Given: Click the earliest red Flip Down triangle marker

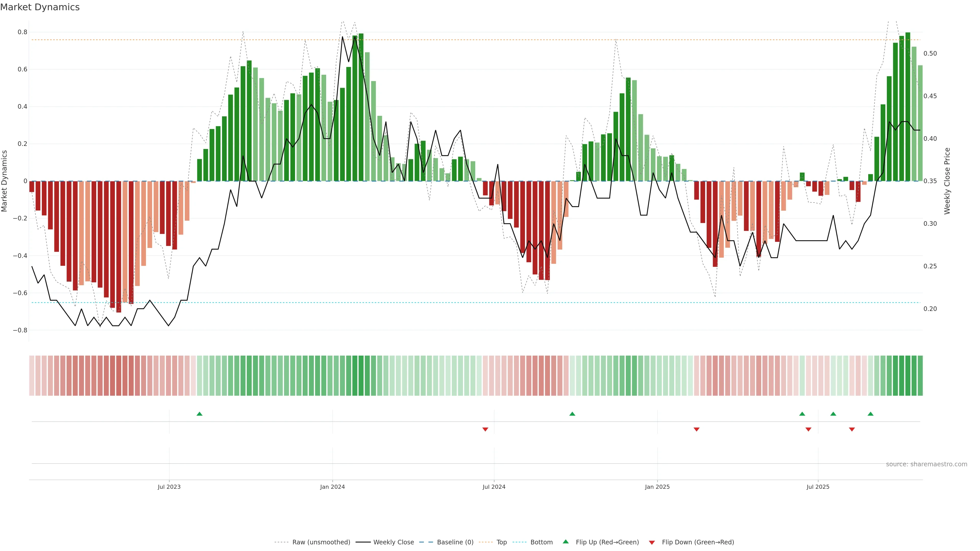Looking at the screenshot, I should [x=485, y=429].
